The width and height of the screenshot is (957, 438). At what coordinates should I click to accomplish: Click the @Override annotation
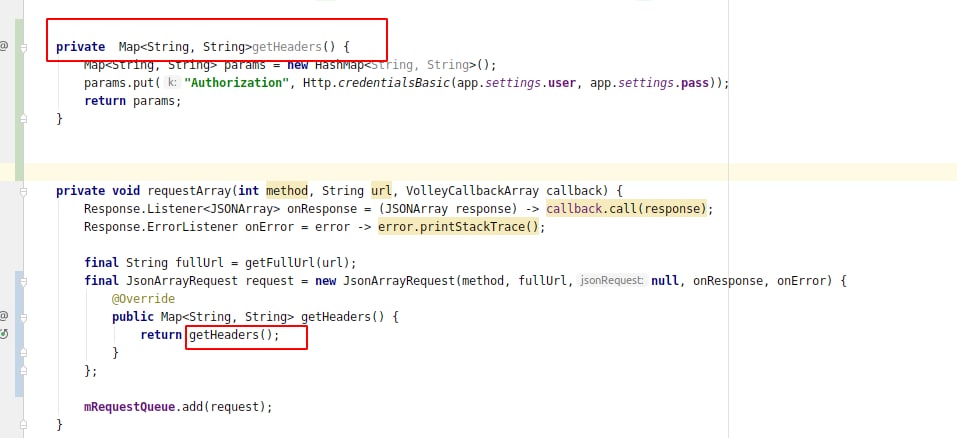click(x=143, y=299)
